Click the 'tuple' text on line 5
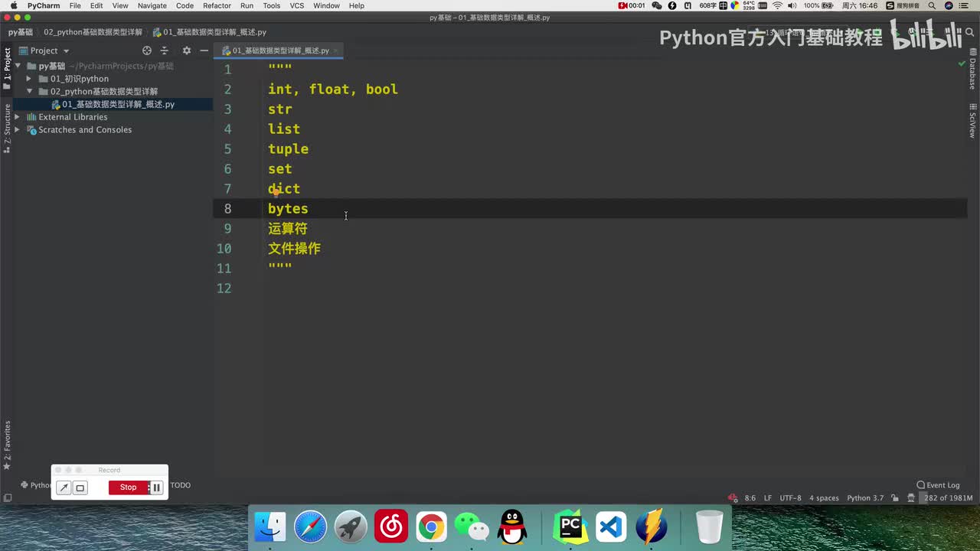 coord(288,149)
